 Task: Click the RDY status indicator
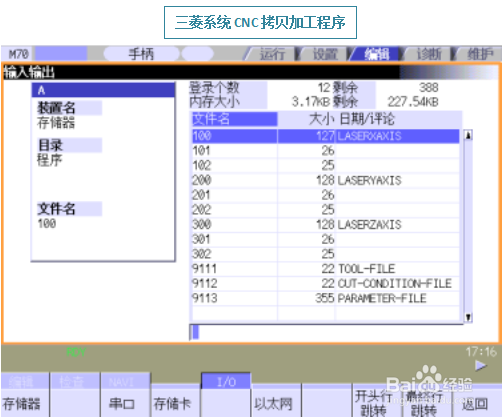tap(76, 352)
